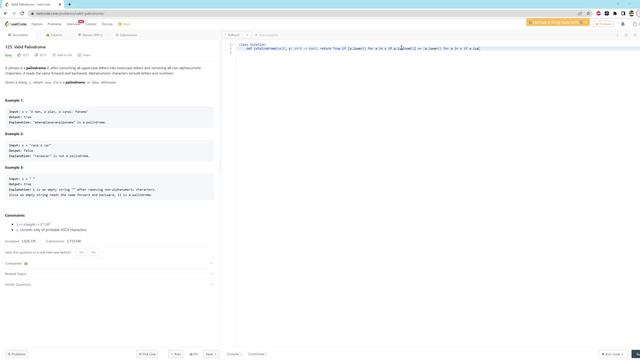
Task: Click the dark square extension icon
Action: [607, 13]
